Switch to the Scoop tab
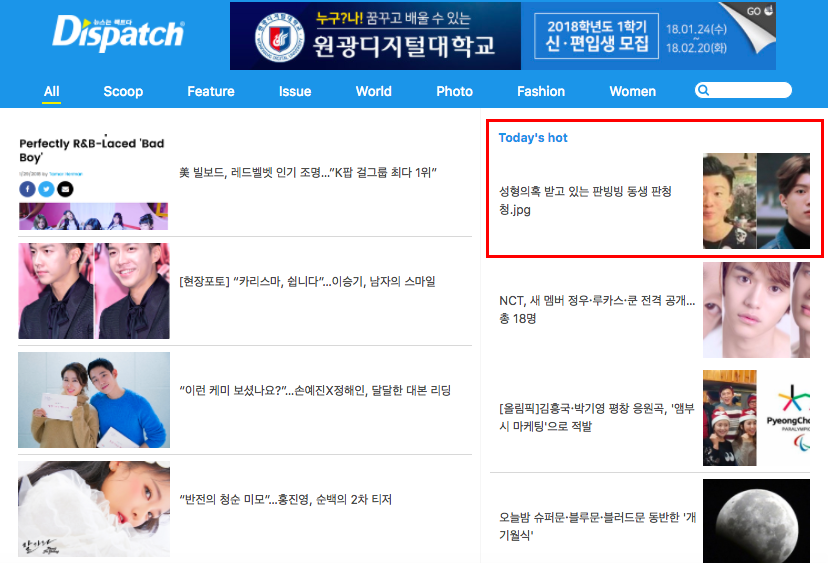 tap(123, 91)
